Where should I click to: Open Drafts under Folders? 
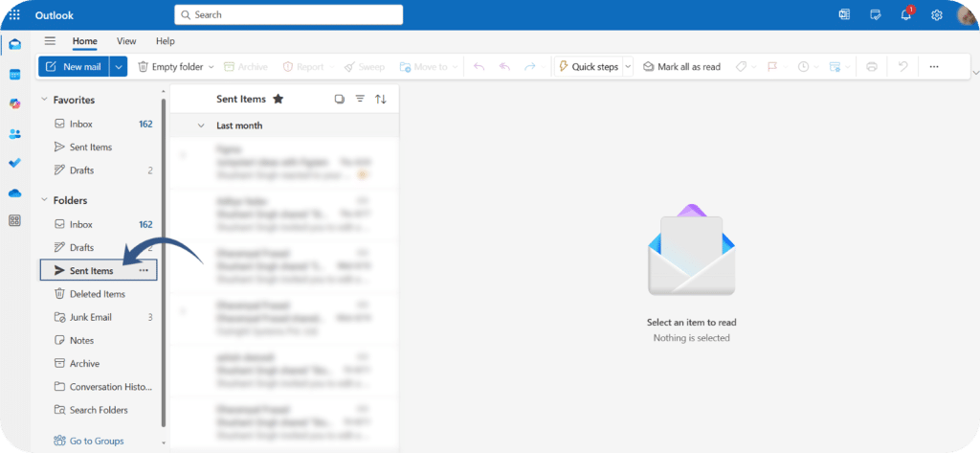coord(98,247)
